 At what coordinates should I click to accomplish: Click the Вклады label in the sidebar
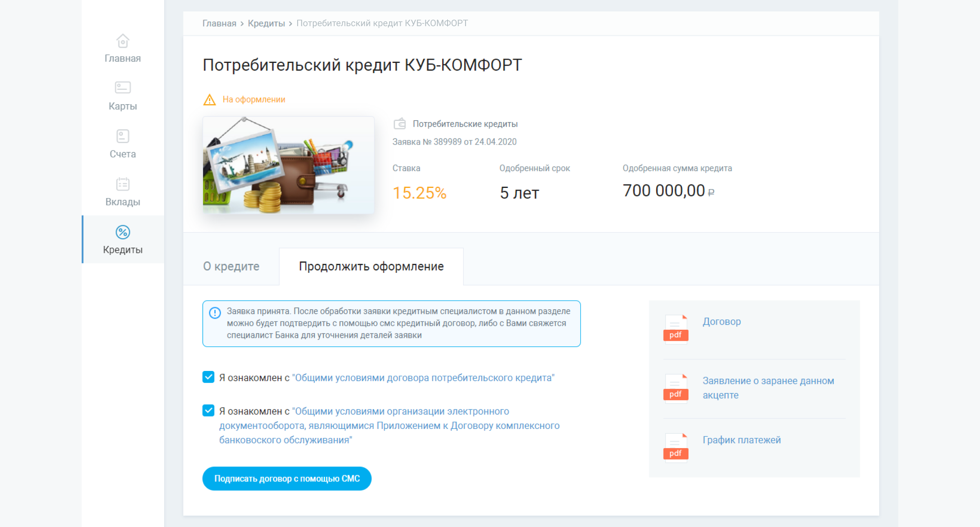coord(122,202)
